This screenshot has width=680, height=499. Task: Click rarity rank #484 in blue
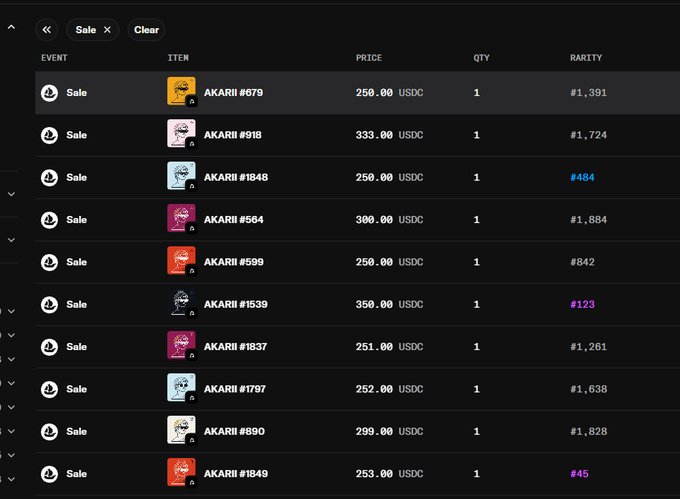click(582, 177)
